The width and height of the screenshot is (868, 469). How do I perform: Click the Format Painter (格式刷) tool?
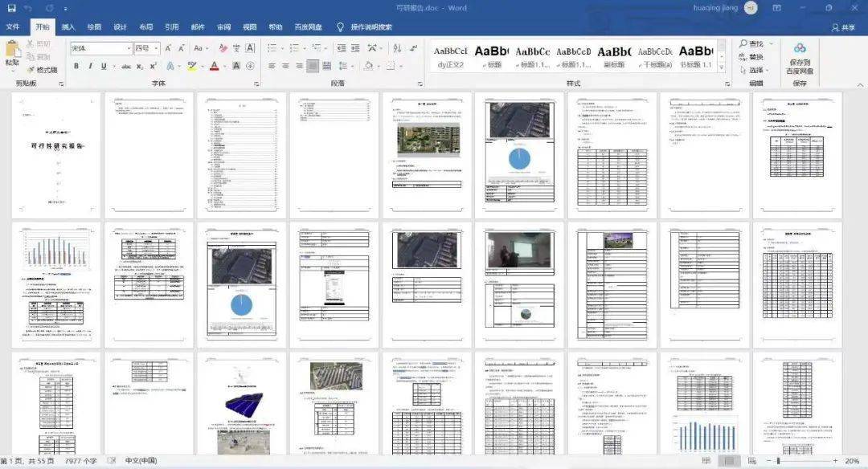click(x=42, y=70)
